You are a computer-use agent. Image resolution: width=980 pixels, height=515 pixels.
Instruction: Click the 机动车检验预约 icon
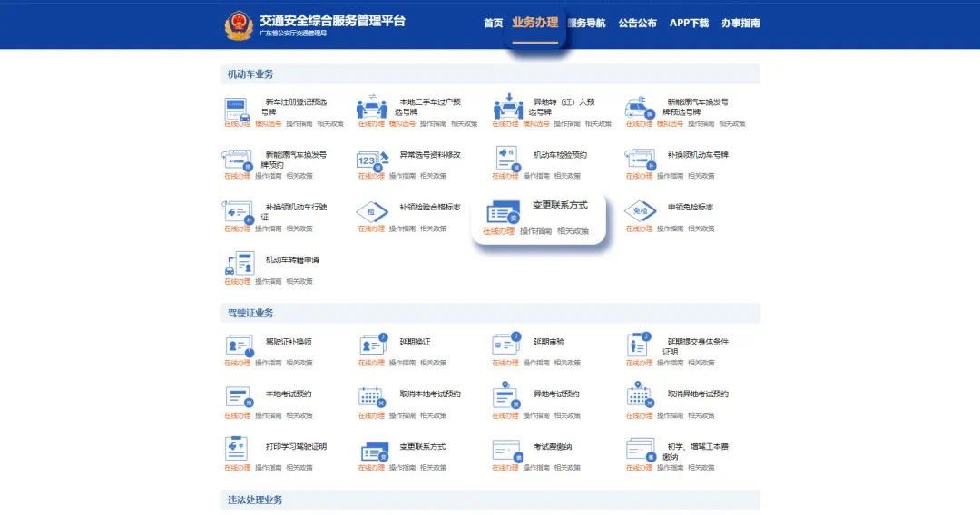click(x=507, y=159)
